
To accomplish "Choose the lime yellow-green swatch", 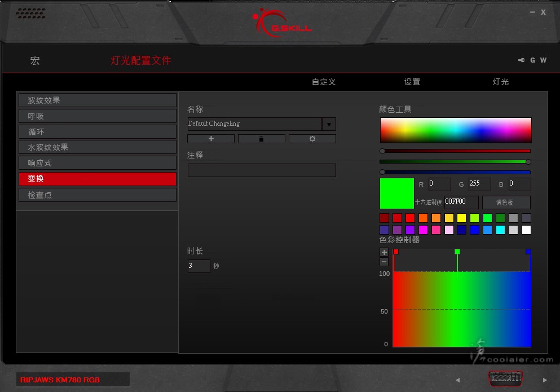I will [x=475, y=218].
